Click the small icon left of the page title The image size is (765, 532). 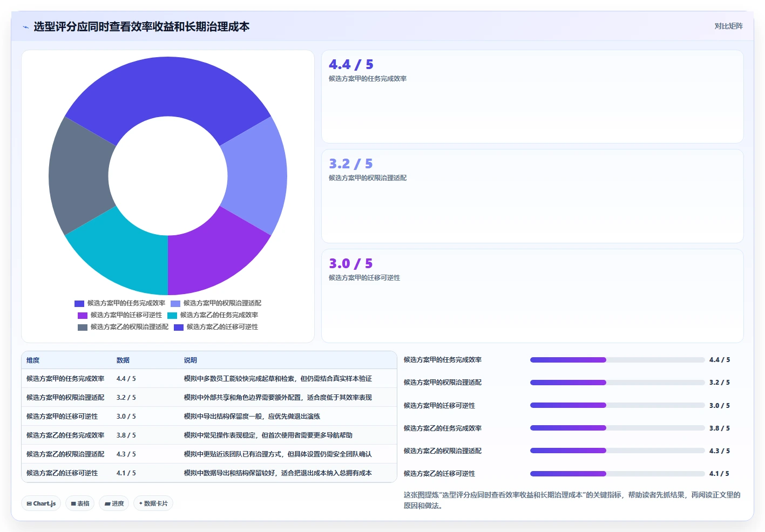25,27
